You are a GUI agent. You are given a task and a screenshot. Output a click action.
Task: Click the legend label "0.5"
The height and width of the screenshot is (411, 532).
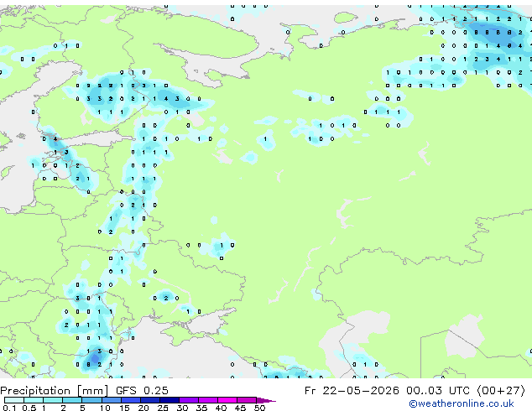29,408
